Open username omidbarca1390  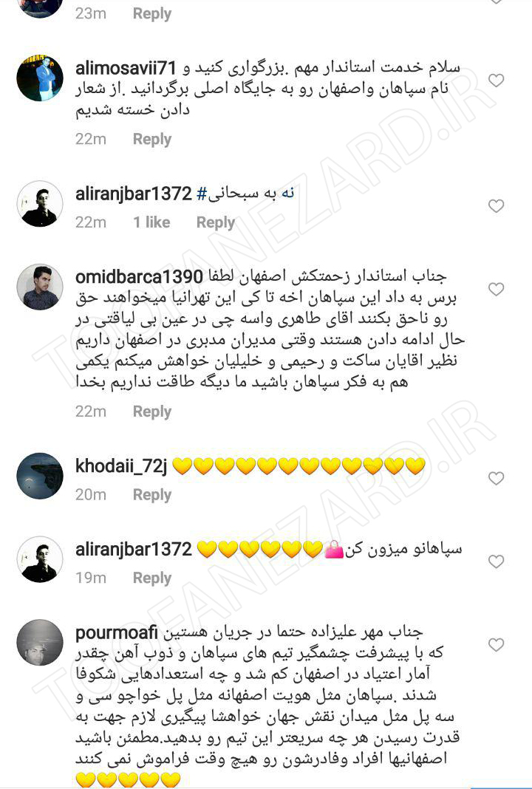139,277
